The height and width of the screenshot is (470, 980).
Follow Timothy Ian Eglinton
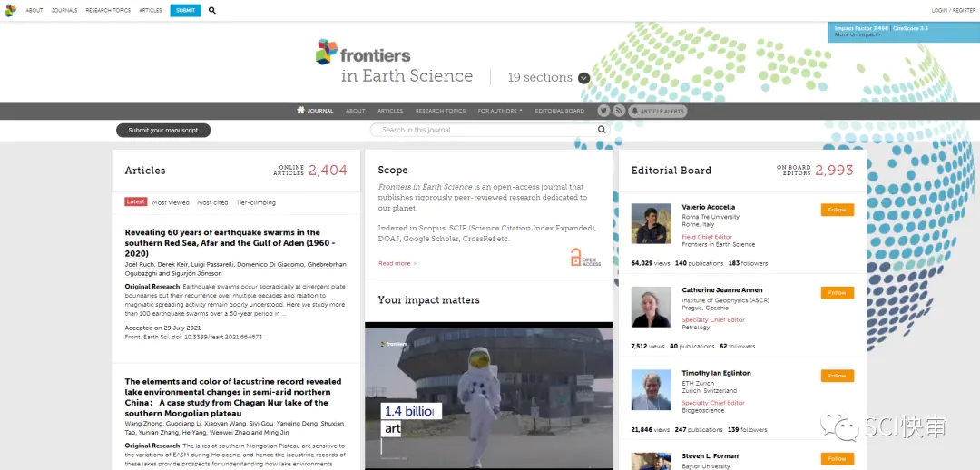coord(837,377)
